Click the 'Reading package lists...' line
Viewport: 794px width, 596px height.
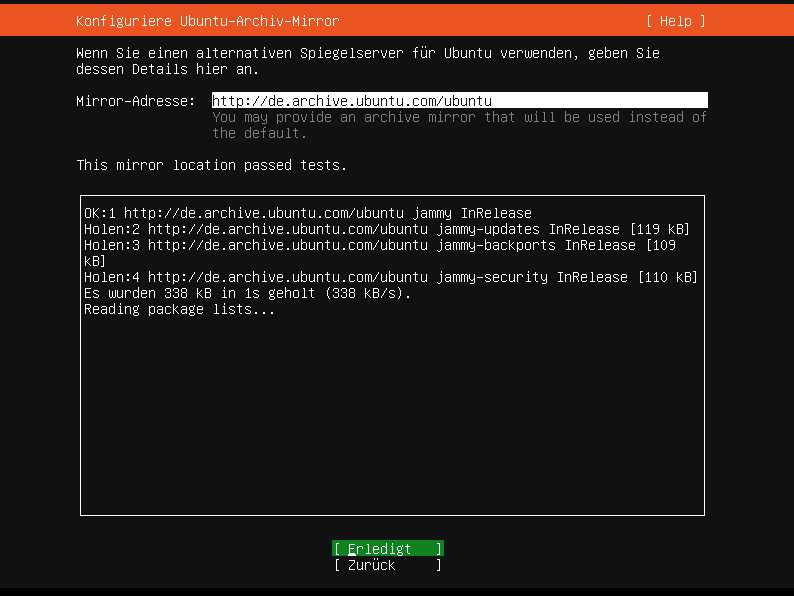(179, 309)
